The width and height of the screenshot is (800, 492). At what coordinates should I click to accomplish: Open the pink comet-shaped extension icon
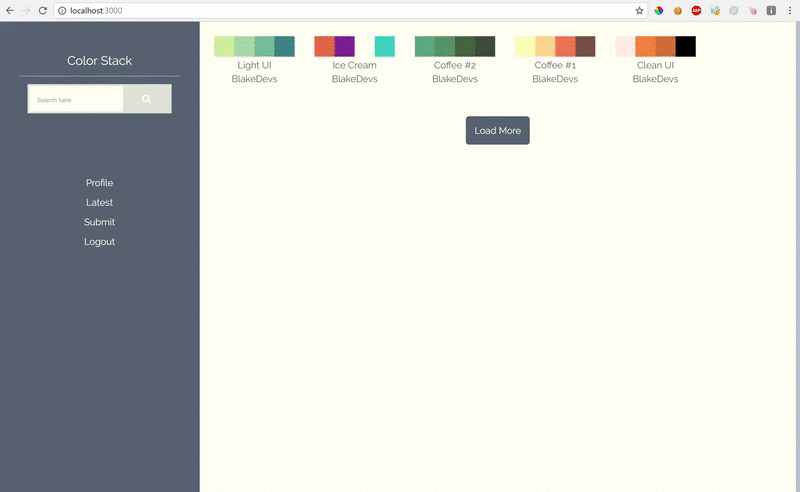point(753,10)
